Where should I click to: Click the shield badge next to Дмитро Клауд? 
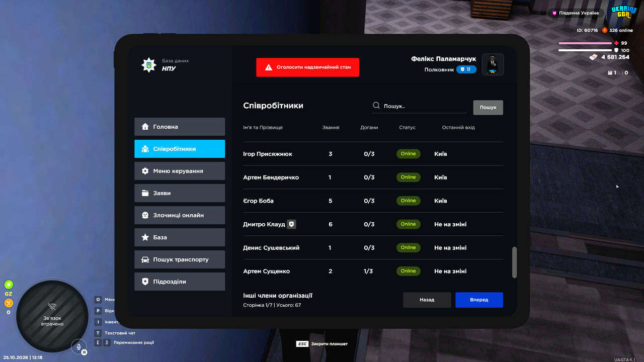pyautogui.click(x=291, y=224)
